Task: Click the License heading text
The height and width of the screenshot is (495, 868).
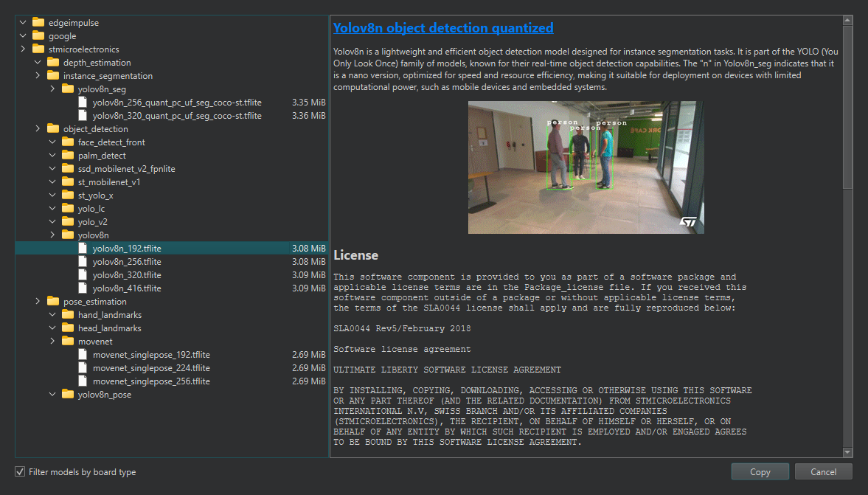Action: [x=355, y=255]
